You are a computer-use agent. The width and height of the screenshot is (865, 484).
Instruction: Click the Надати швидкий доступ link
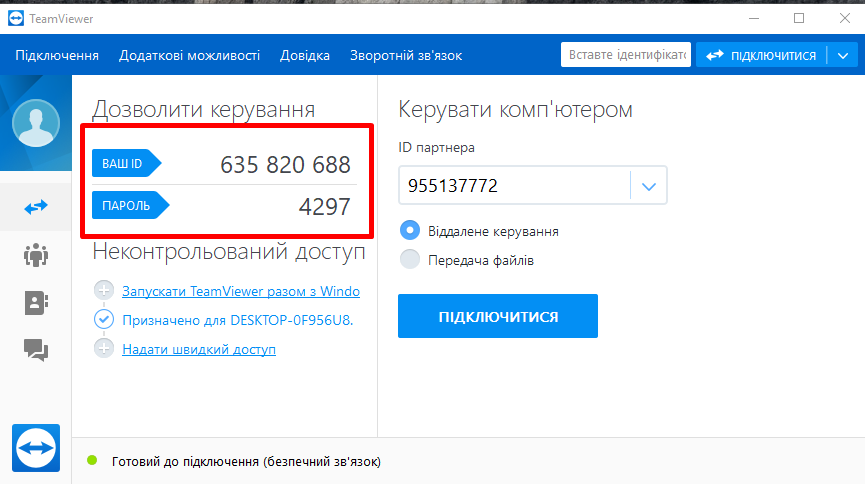pos(199,349)
